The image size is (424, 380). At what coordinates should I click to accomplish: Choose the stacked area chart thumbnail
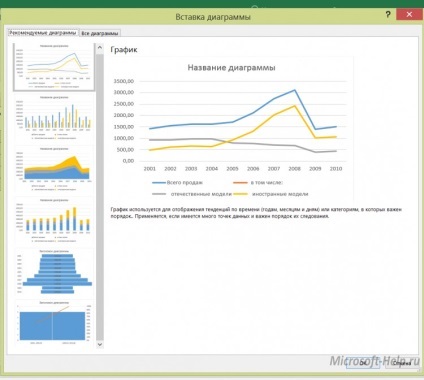(54, 169)
